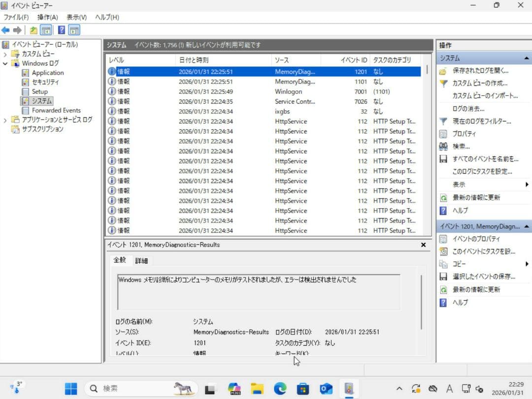Screen dimensions: 532x399
Task: Collapse the イベント 1201 actions section
Action: (528, 226)
